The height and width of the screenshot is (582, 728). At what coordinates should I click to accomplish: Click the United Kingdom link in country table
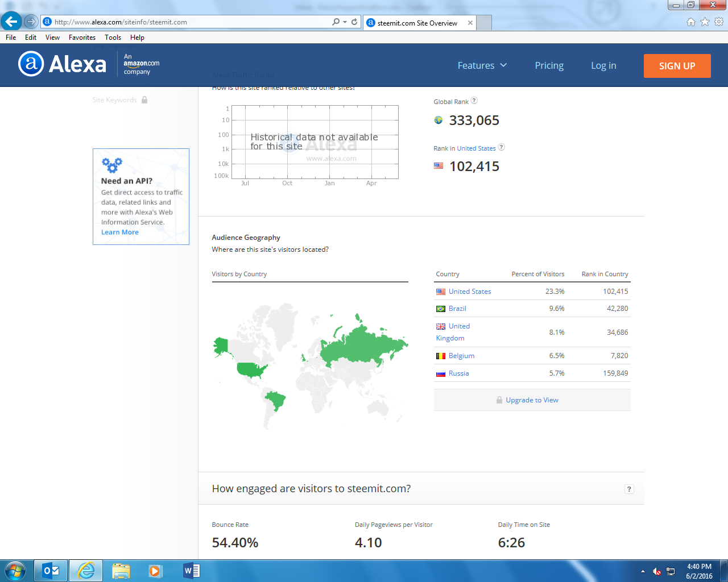tap(453, 332)
